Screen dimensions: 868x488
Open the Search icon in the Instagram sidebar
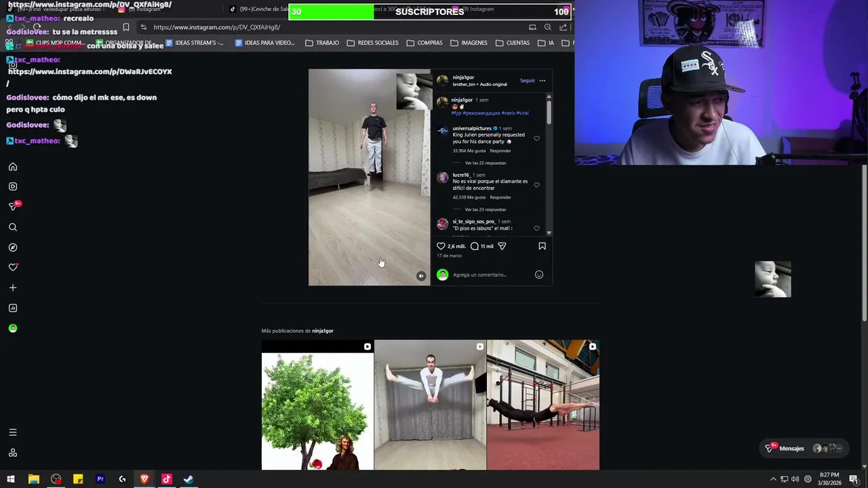13,227
